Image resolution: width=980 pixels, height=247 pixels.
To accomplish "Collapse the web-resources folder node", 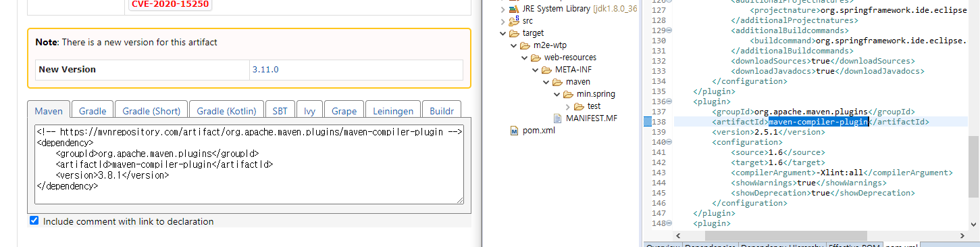I will [x=525, y=58].
